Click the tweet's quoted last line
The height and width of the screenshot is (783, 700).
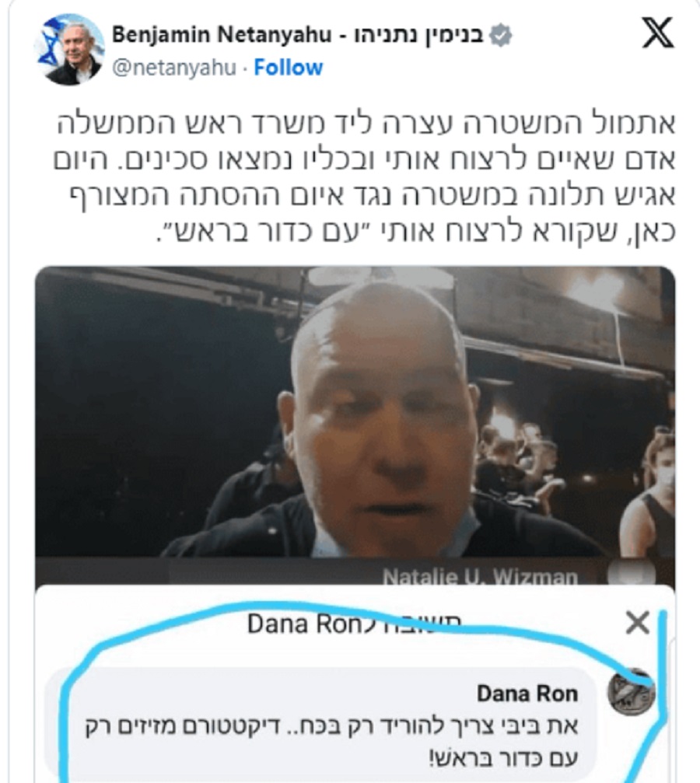click(x=416, y=231)
